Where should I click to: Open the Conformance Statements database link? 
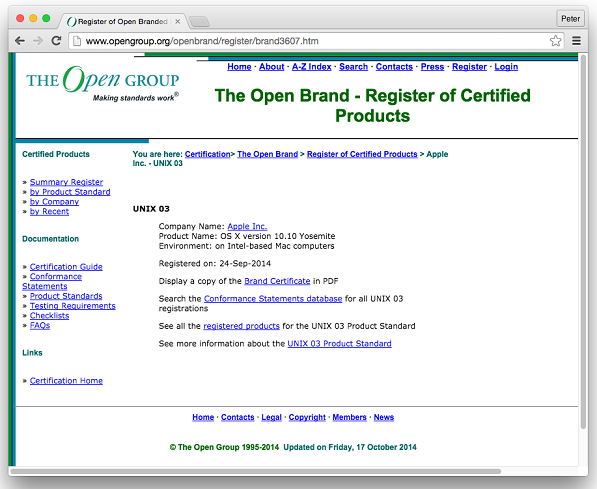click(273, 299)
